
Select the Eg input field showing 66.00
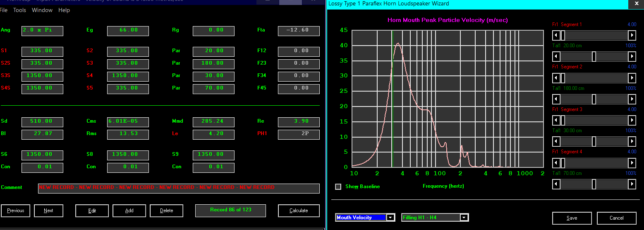pos(128,31)
